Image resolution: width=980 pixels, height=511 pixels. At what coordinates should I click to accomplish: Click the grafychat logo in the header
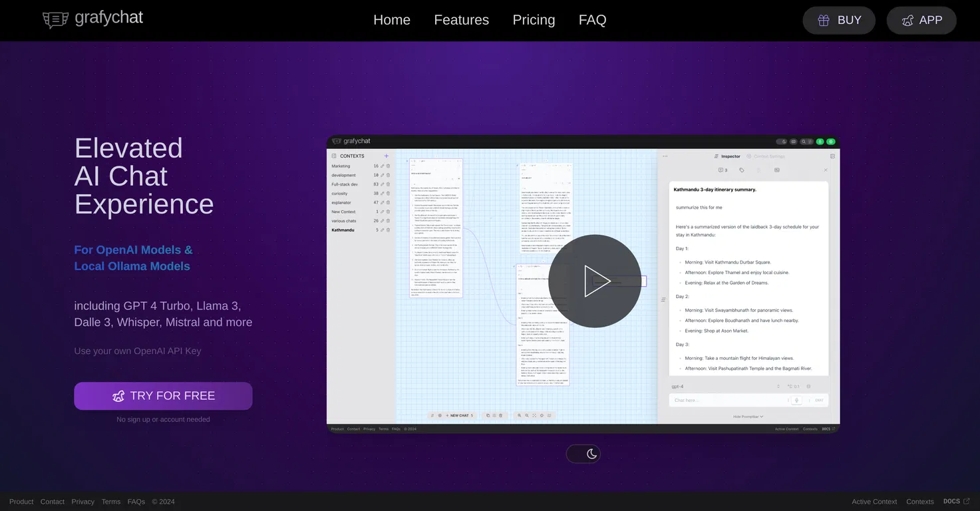(93, 19)
